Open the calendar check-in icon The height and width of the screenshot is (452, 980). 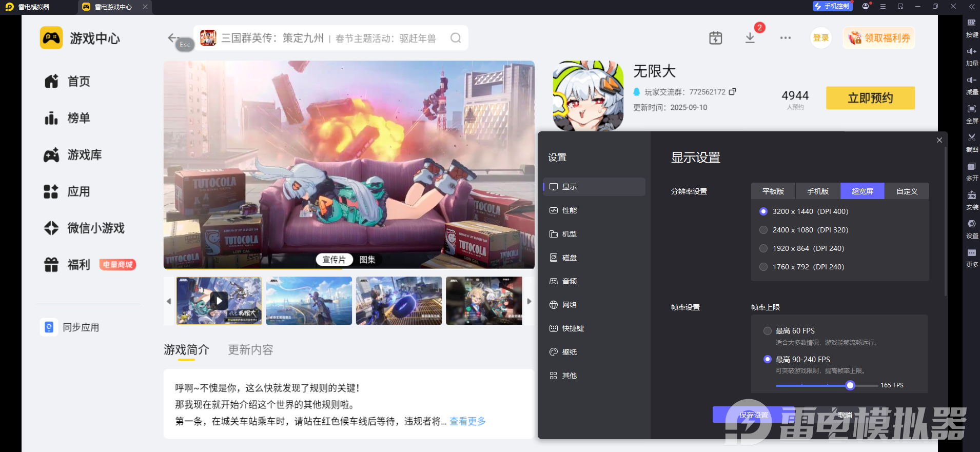pos(716,38)
